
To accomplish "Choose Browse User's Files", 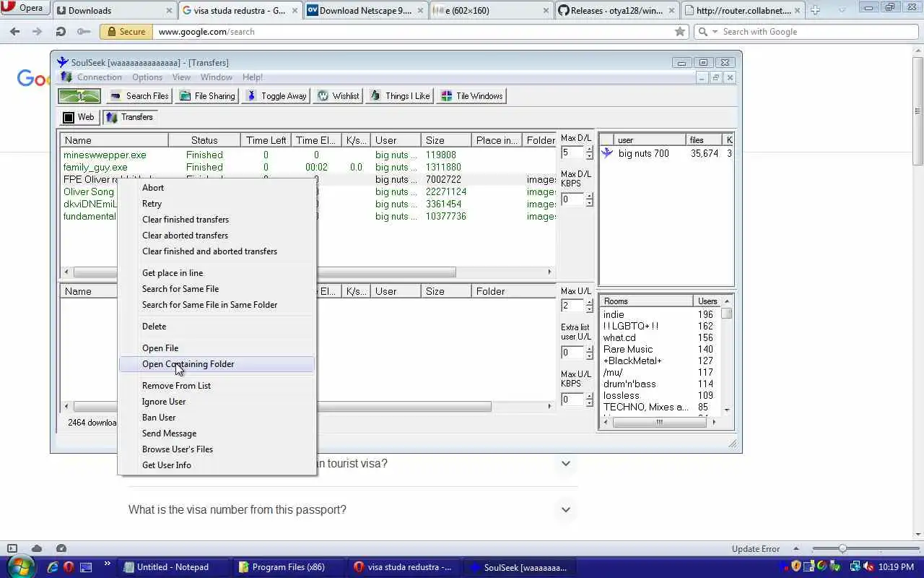I will 217,449.
